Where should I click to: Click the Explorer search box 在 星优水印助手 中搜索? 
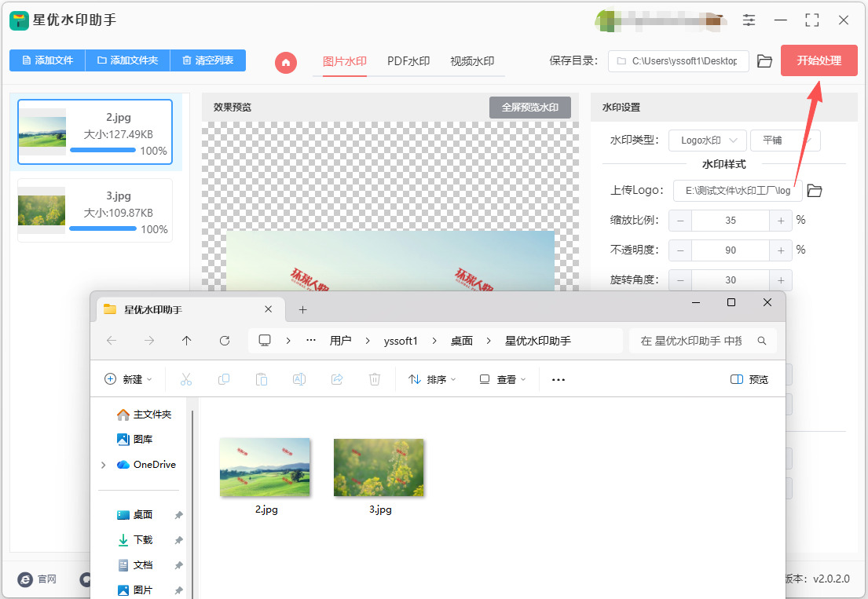click(702, 341)
